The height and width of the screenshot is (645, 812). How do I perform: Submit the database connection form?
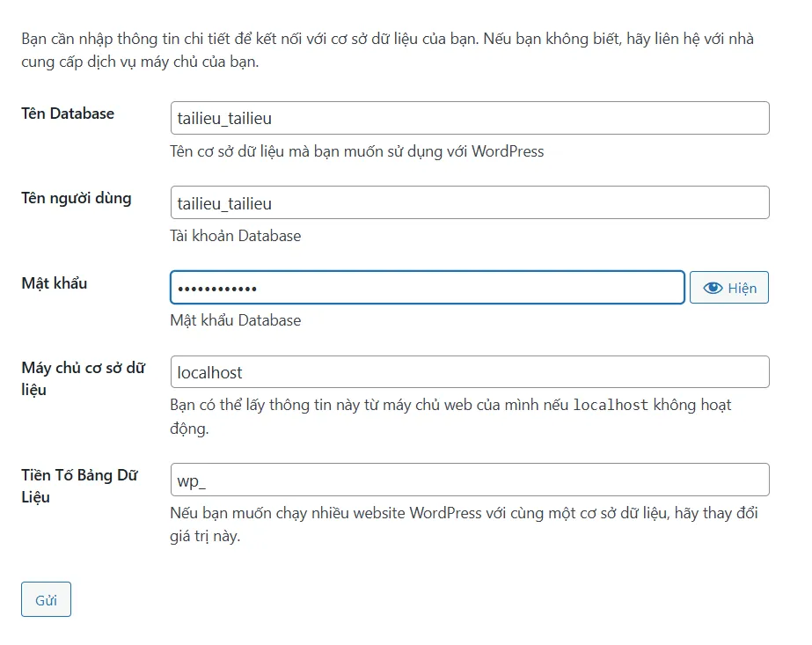(x=46, y=599)
